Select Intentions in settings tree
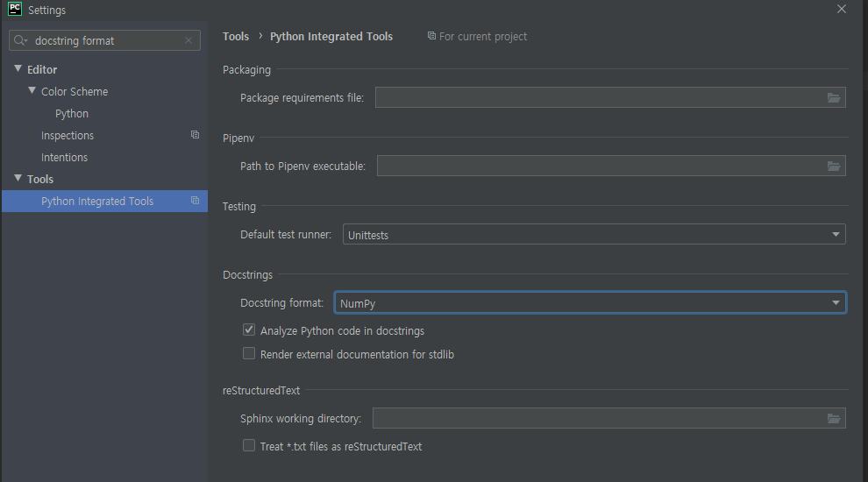Viewport: 868px width, 482px height. tap(64, 157)
